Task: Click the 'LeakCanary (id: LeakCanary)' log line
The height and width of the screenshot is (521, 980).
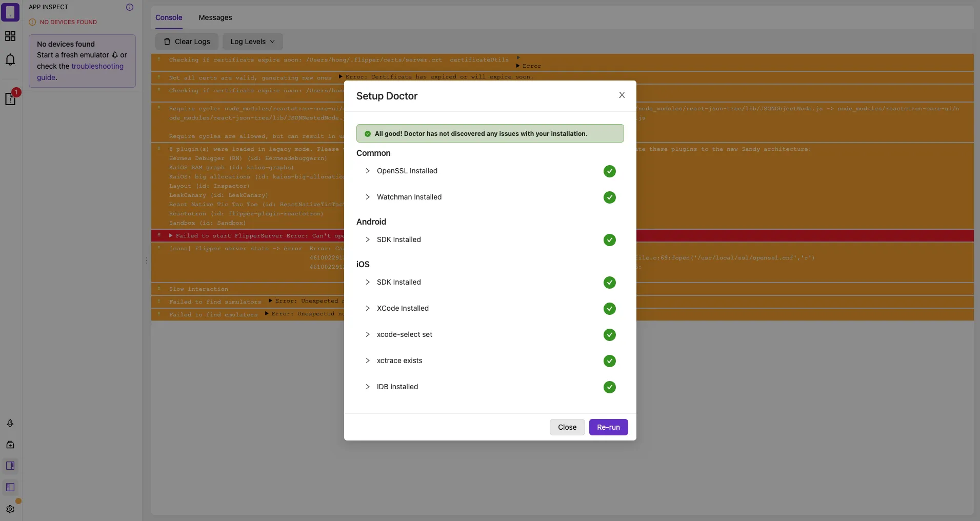Action: 218,195
